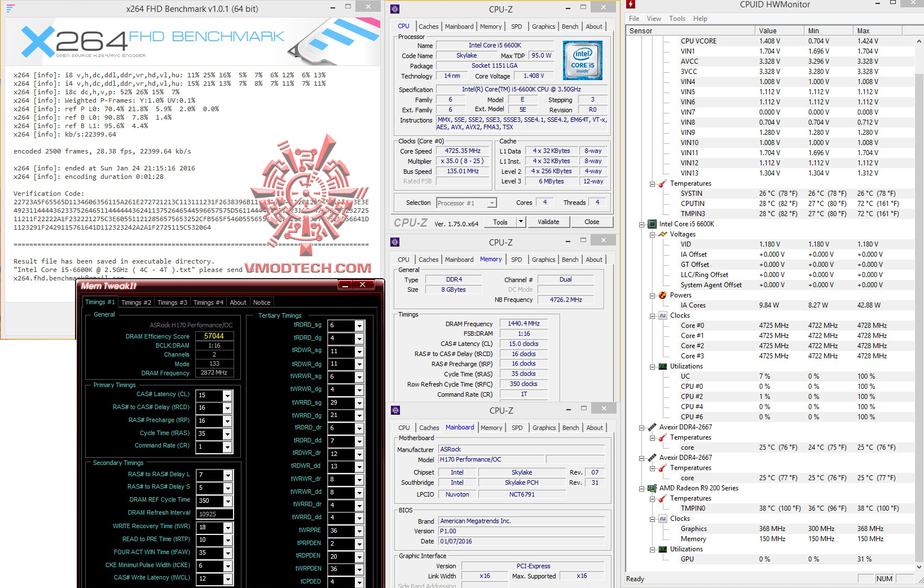Click the Temperatures icon above the SYSTIN row
Screen dimensions: 924x588
tap(663, 183)
